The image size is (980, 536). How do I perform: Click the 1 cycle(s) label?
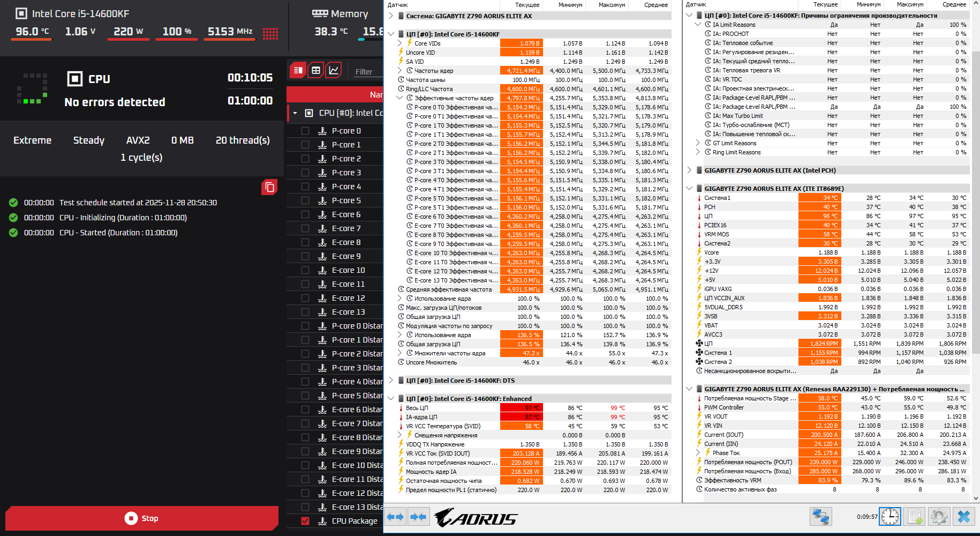coord(141,158)
